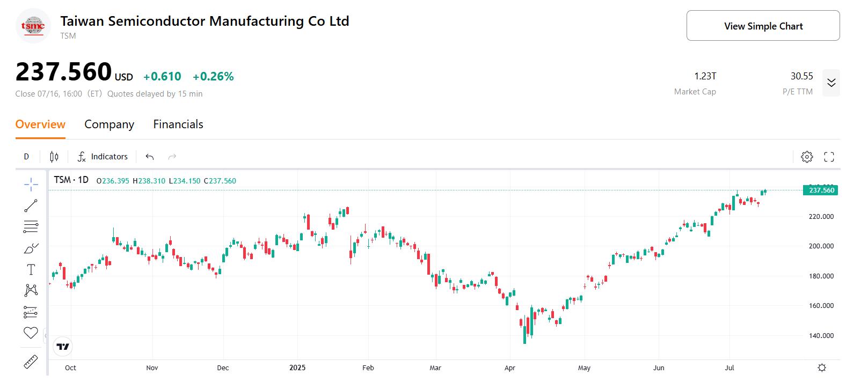Open the emoji heart tool
Viewport: 868px width, 382px height.
coord(31,333)
